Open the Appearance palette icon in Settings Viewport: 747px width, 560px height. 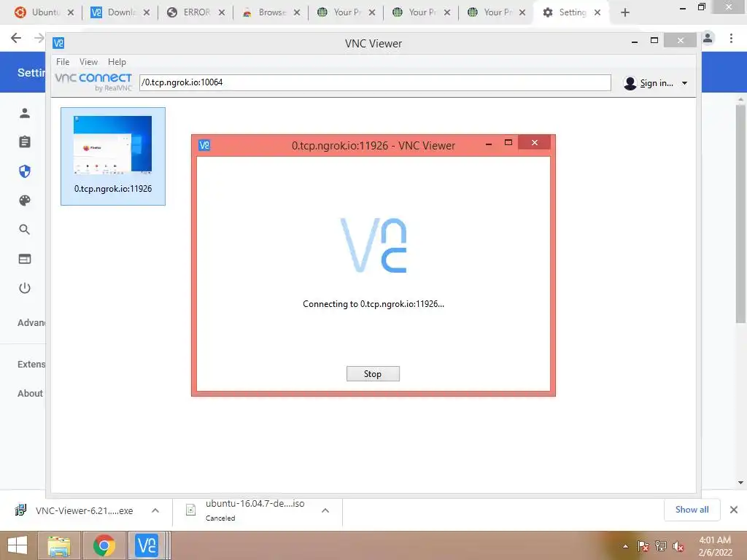coord(25,201)
